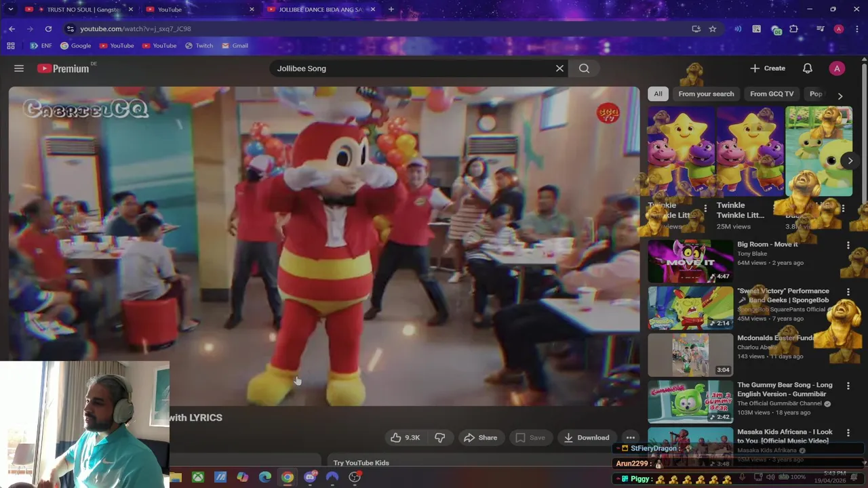This screenshot has width=868, height=488.
Task: Open the Create menu
Action: click(768, 68)
